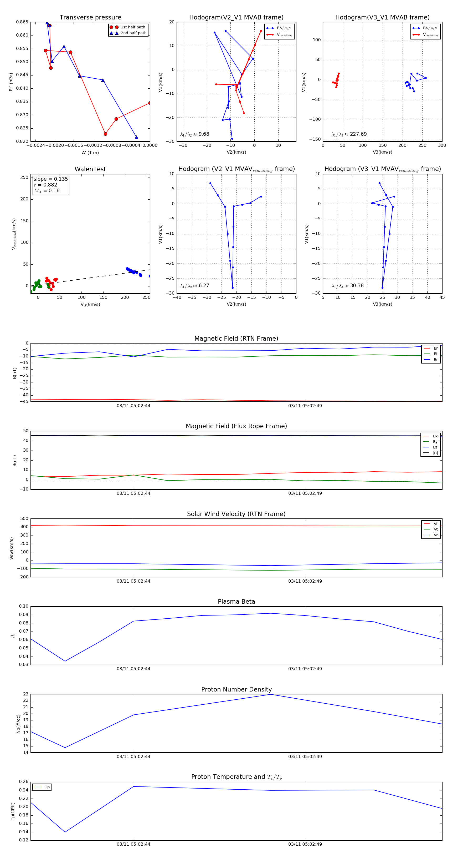Select the '2nd half path' legend entry
Screen dimensions: 473x868
pos(128,33)
